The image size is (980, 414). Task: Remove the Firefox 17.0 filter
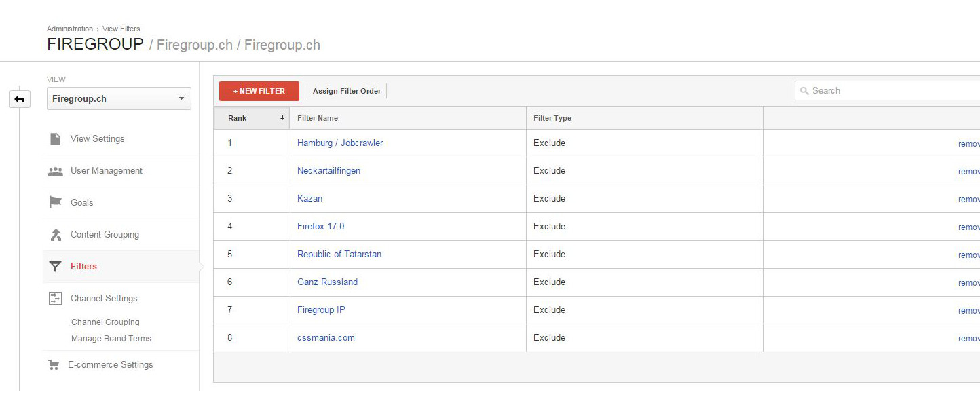point(969,227)
